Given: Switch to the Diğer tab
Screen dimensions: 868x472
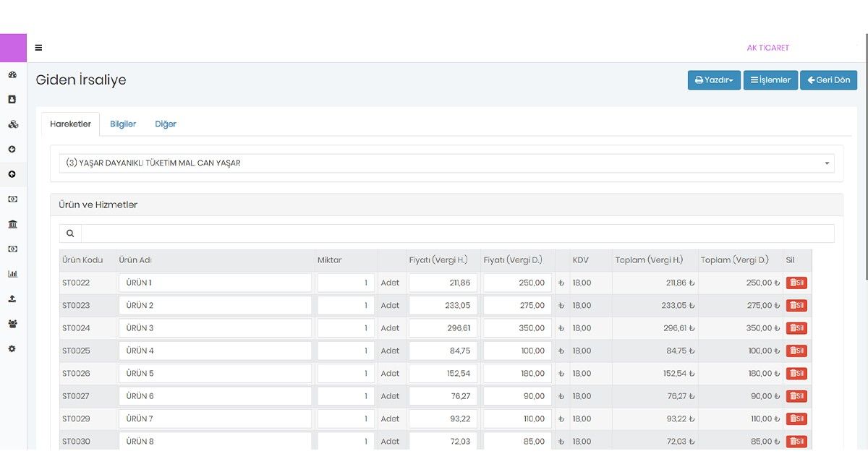Looking at the screenshot, I should coord(166,124).
